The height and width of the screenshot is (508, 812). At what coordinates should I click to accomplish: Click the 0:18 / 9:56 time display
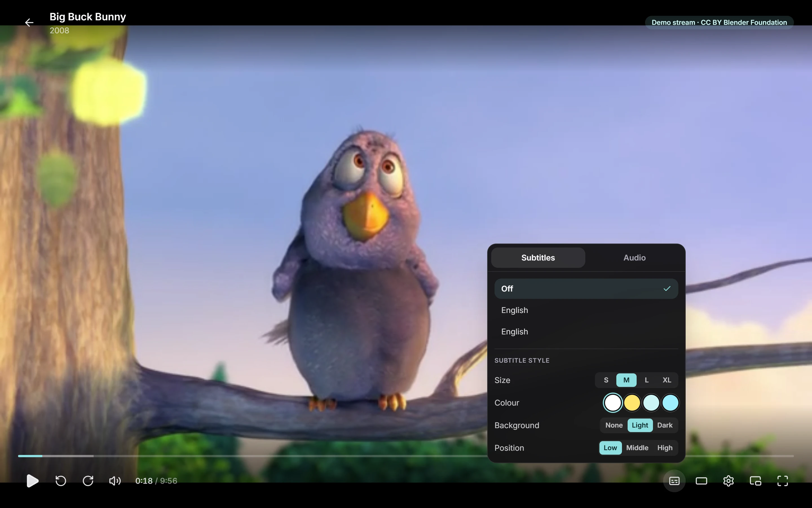tap(156, 481)
